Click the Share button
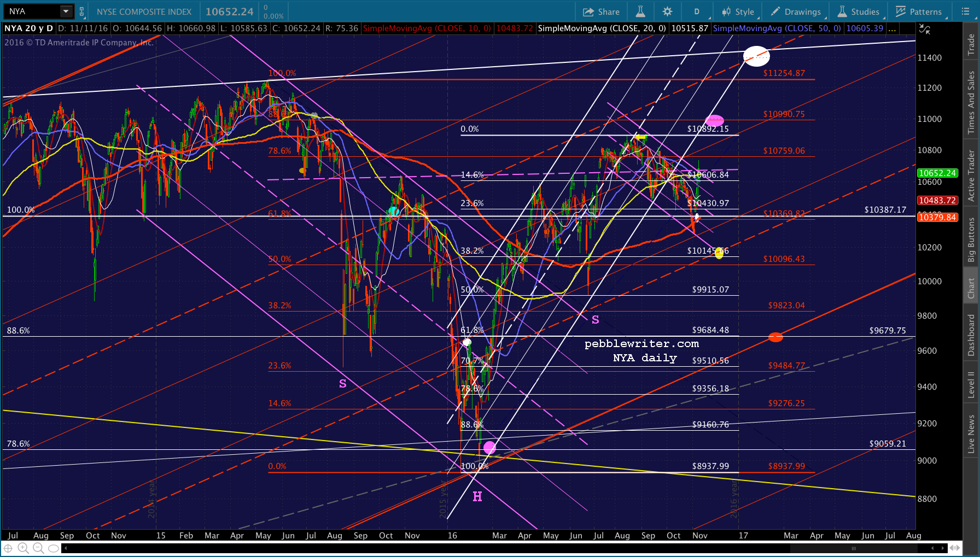980x557 pixels. click(601, 11)
